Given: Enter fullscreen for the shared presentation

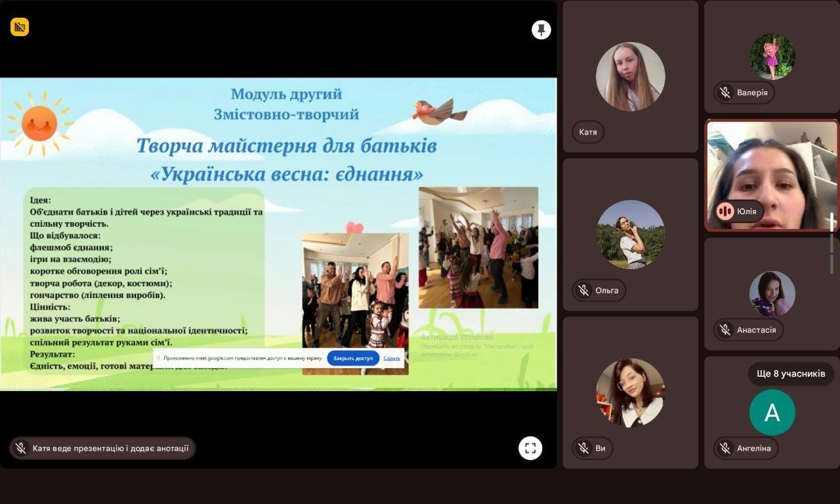Looking at the screenshot, I should click(x=530, y=448).
